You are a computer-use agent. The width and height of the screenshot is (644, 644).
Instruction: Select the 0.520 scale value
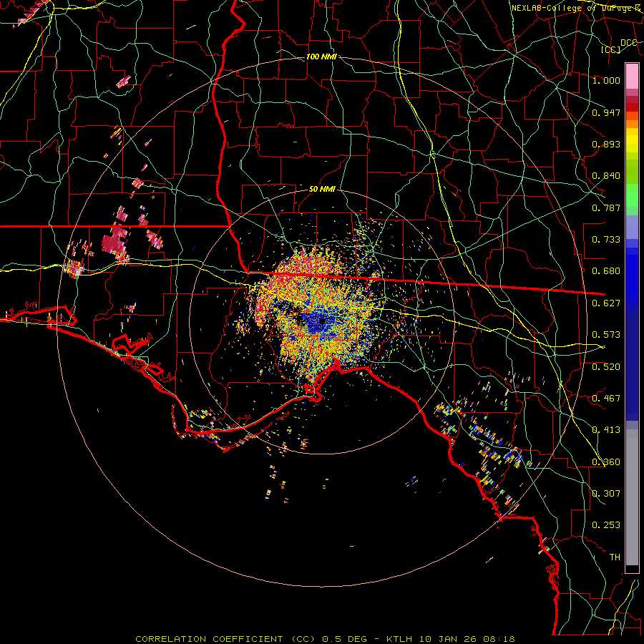tap(606, 366)
